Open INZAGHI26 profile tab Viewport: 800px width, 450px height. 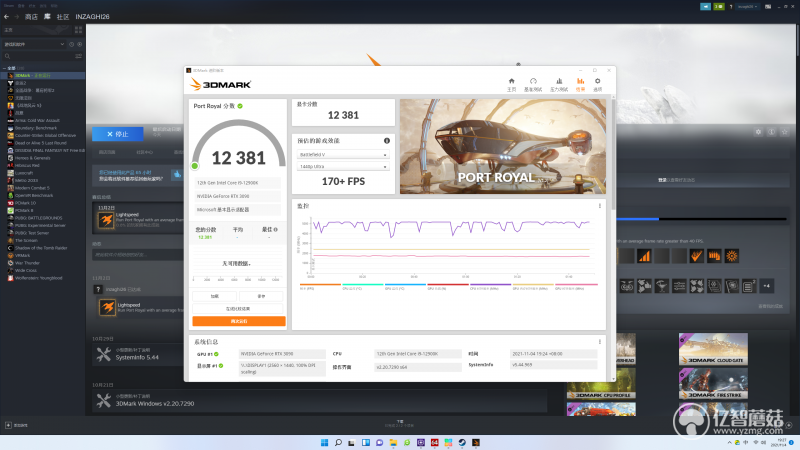click(92, 17)
